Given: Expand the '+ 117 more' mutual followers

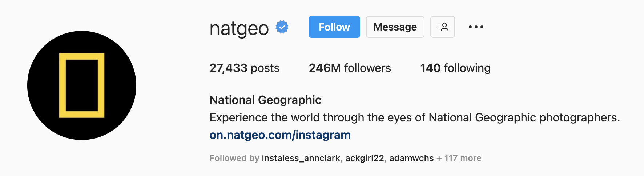Looking at the screenshot, I should coord(459,158).
